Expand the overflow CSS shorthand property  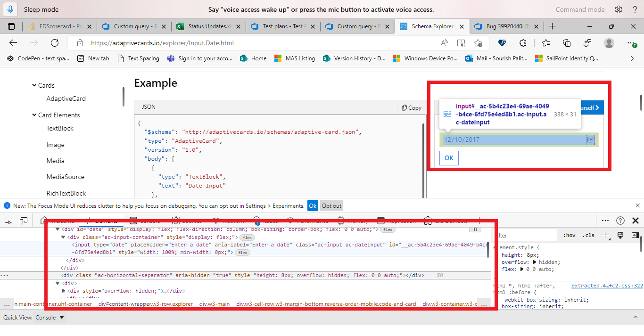tap(535, 262)
